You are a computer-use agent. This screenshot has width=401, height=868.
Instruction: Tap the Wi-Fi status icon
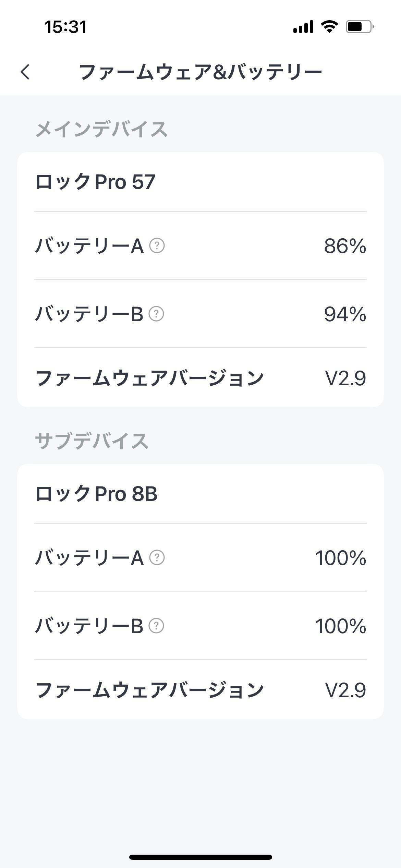pos(329,27)
